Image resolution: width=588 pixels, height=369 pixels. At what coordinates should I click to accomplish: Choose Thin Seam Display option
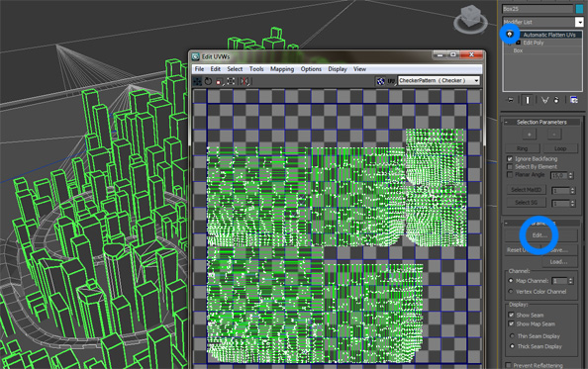pyautogui.click(x=512, y=336)
